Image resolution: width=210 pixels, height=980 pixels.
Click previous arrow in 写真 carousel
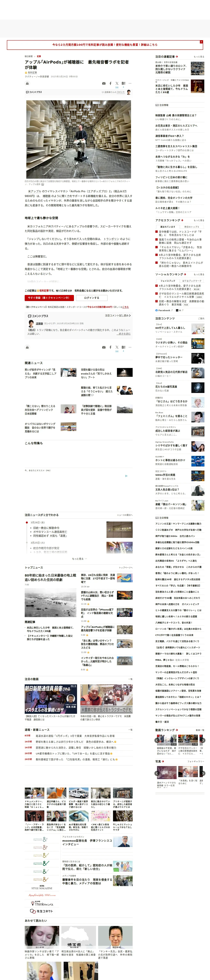click(157, 773)
